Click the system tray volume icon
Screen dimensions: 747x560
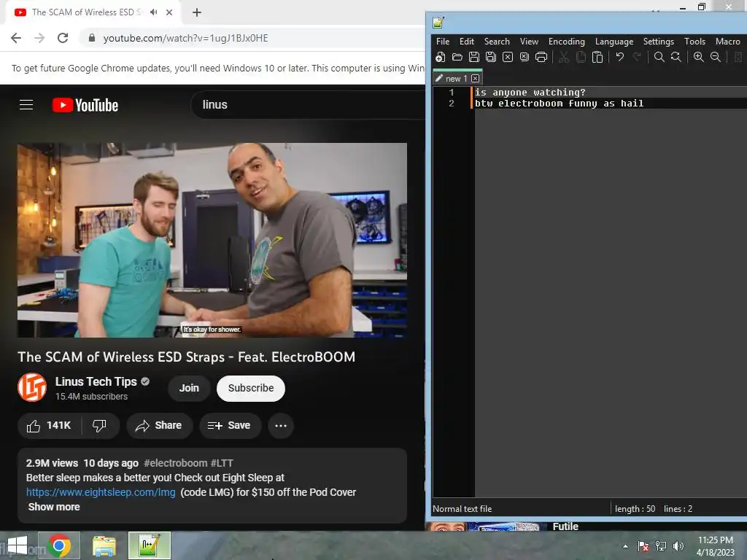click(678, 546)
